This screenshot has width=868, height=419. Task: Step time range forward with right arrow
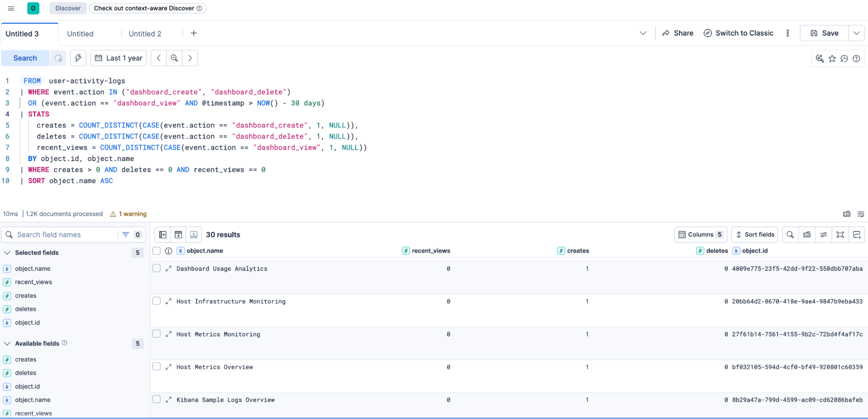pyautogui.click(x=190, y=58)
